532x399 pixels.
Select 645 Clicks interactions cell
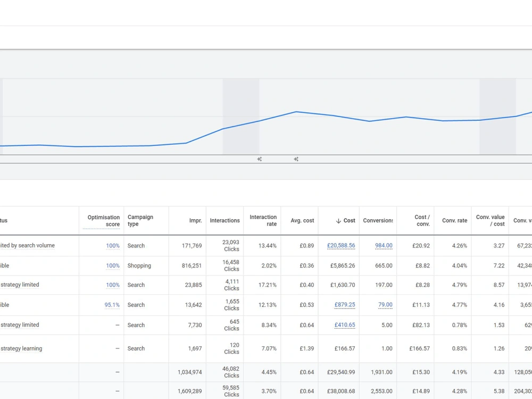click(x=232, y=325)
